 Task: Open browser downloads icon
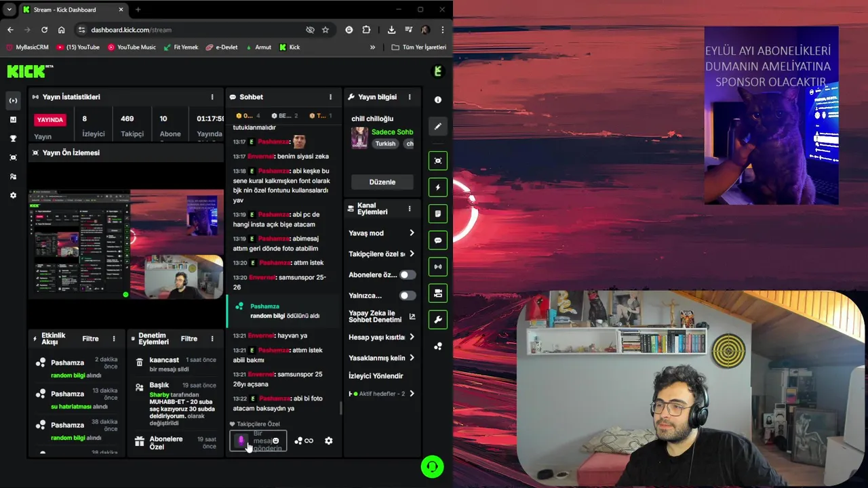(391, 30)
